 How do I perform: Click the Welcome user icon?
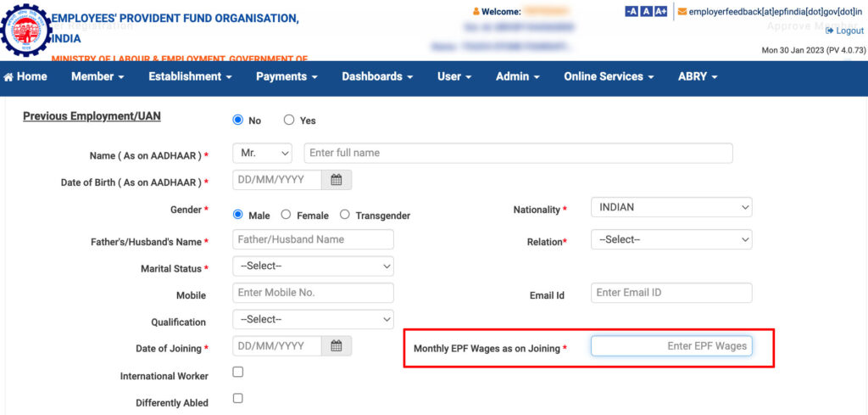pos(476,11)
